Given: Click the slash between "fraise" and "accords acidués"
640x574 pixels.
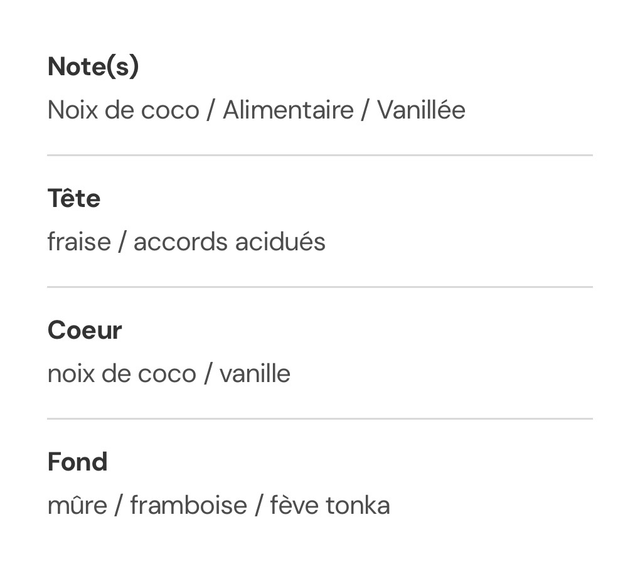Looking at the screenshot, I should [122, 242].
